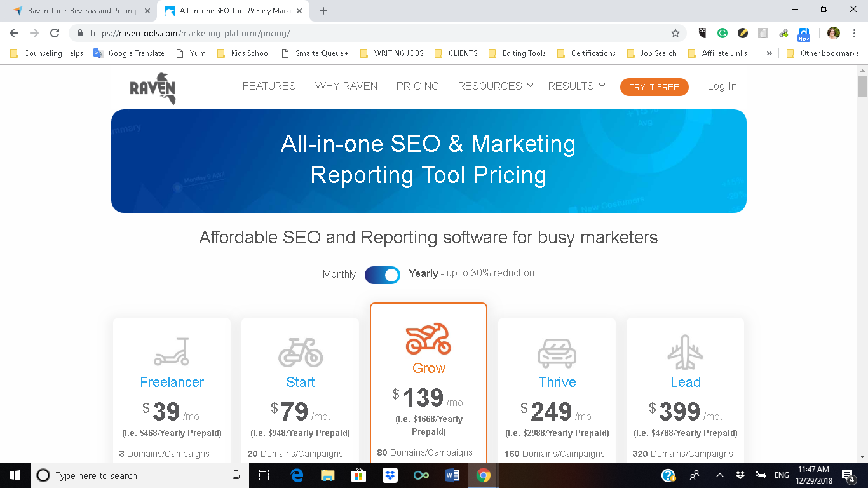Image resolution: width=868 pixels, height=488 pixels.
Task: Click the Dropbox system tray icon
Action: click(x=740, y=475)
